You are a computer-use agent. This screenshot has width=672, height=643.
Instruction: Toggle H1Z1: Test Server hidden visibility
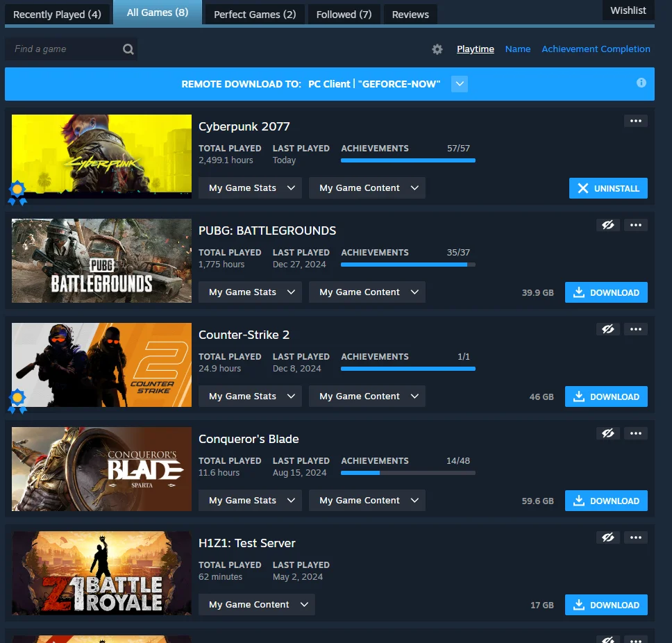tap(607, 537)
